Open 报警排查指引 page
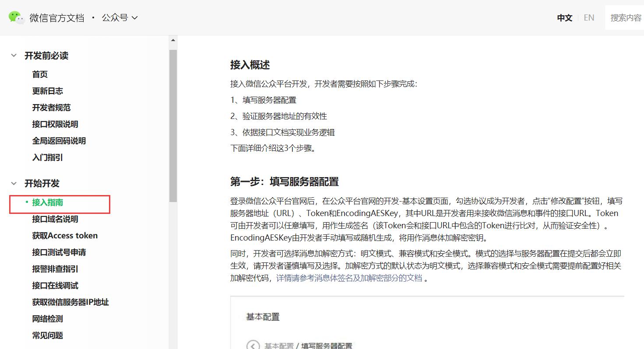The width and height of the screenshot is (644, 349). [x=55, y=269]
